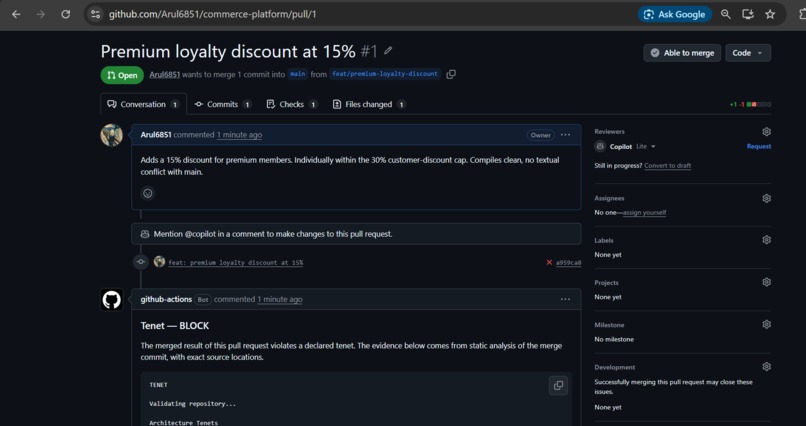Open commit hash a959ca8
This screenshot has width=806, height=426.
tap(569, 263)
